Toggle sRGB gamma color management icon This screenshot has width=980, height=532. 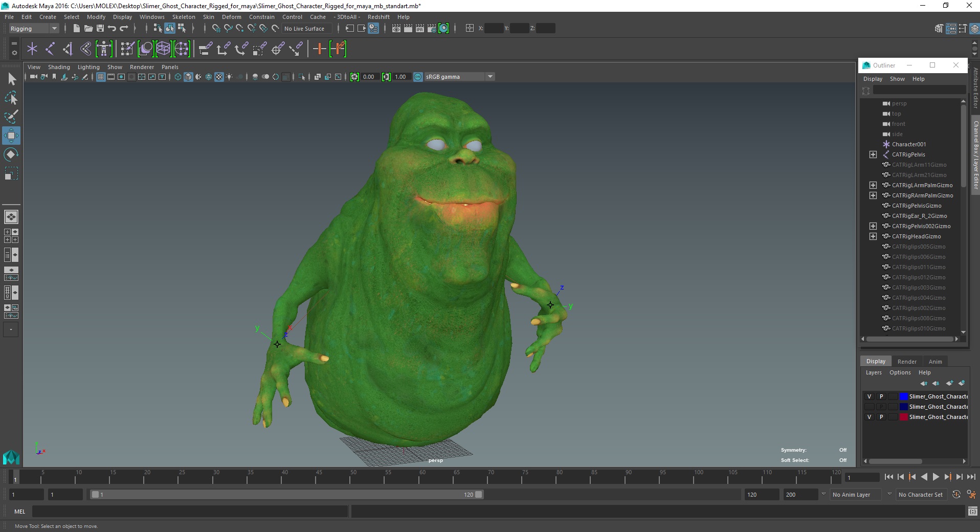pos(418,77)
